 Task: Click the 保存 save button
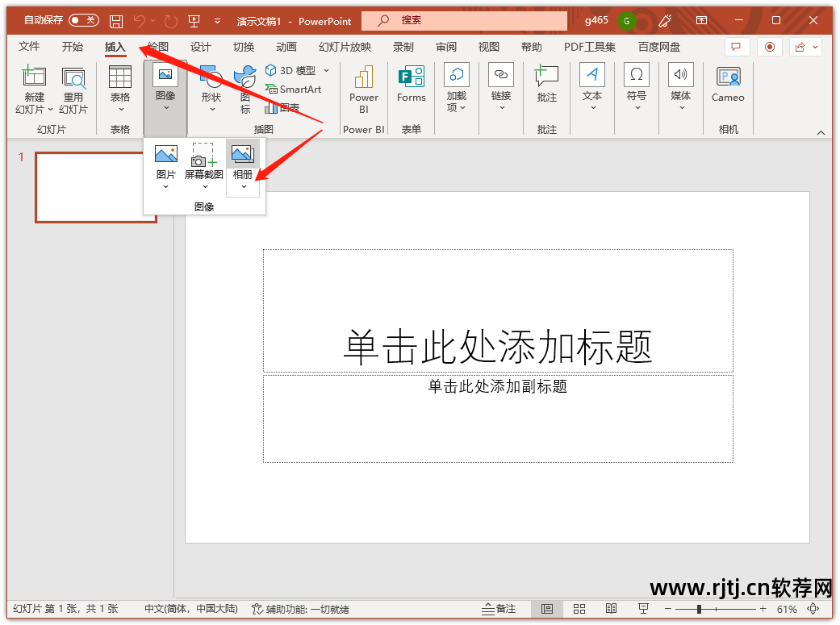pyautogui.click(x=115, y=19)
